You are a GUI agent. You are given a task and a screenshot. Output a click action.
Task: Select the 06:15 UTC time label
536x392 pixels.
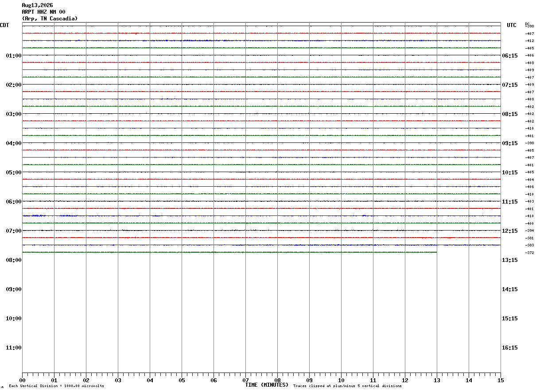coord(510,55)
